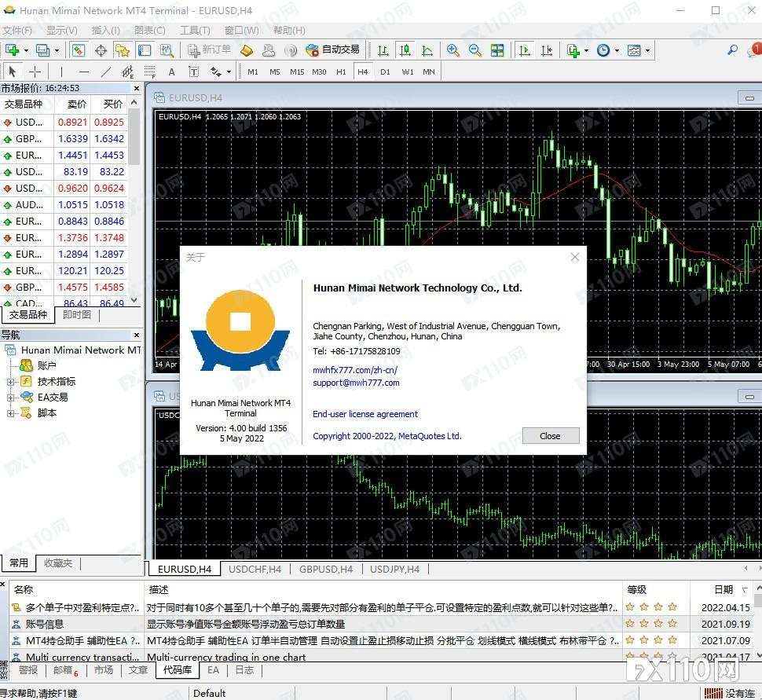Open the 文件(F) menu
Image resolution: width=762 pixels, height=700 pixels.
(17, 31)
